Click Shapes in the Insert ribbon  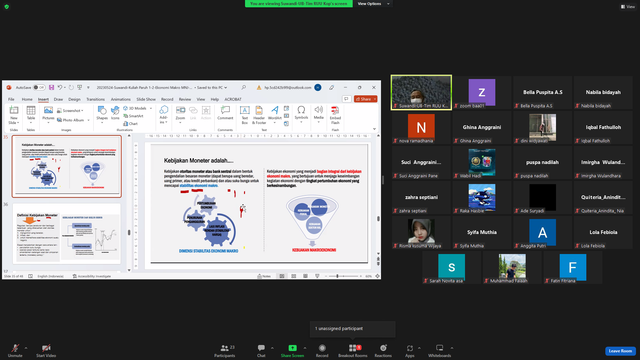(102, 114)
